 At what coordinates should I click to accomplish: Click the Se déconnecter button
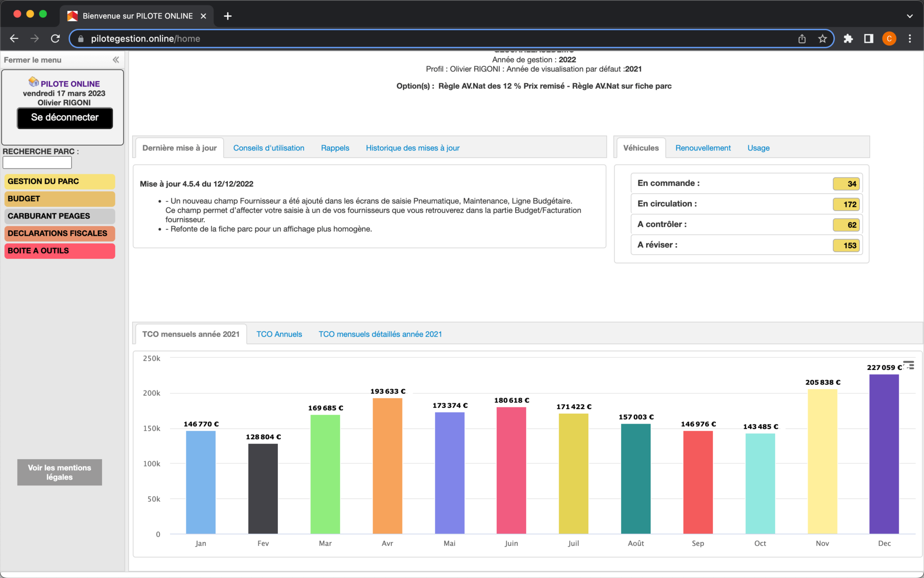click(65, 118)
